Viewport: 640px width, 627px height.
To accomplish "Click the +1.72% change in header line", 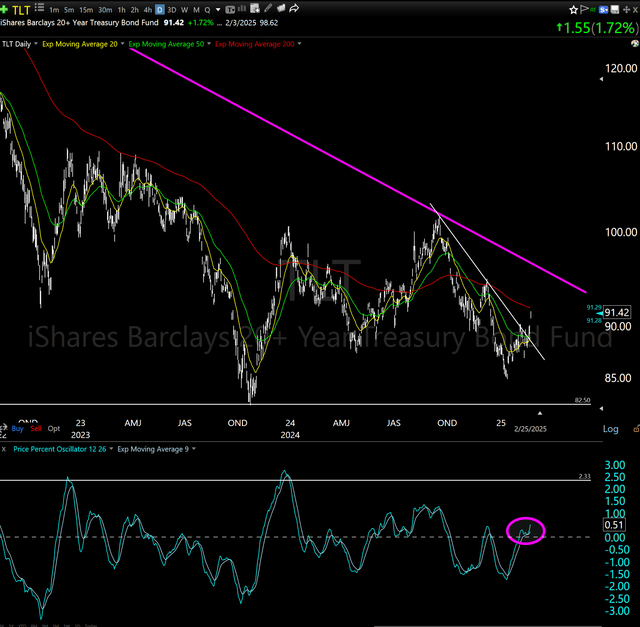I will [201, 23].
